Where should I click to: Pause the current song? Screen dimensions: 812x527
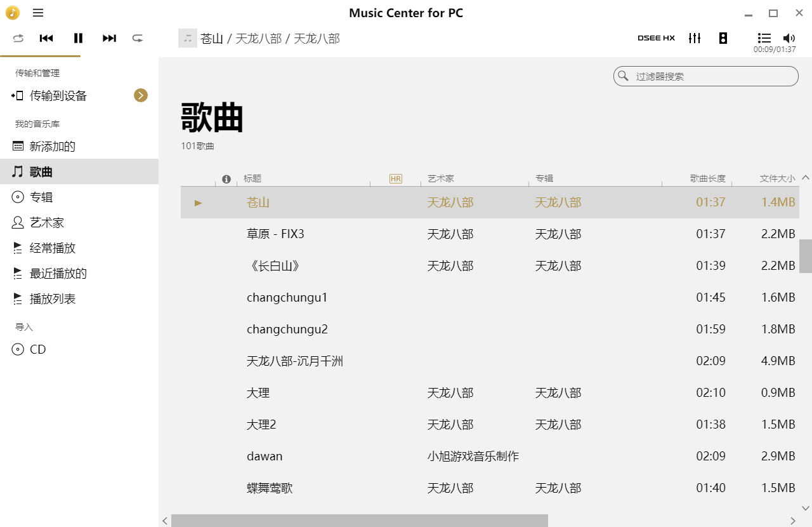click(78, 38)
